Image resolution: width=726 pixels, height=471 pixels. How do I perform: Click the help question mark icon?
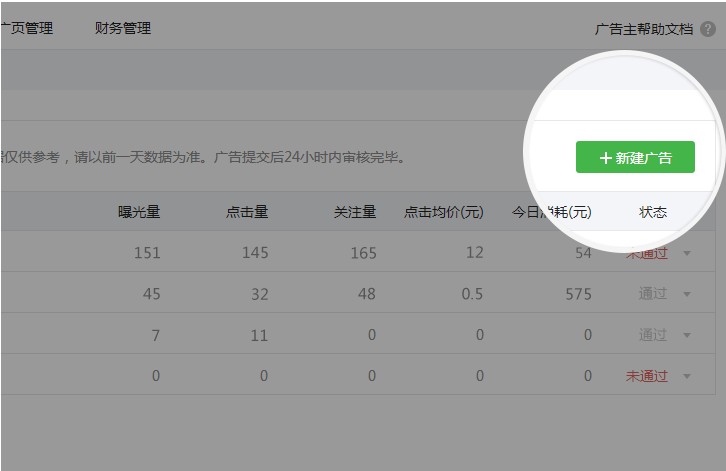(x=708, y=29)
